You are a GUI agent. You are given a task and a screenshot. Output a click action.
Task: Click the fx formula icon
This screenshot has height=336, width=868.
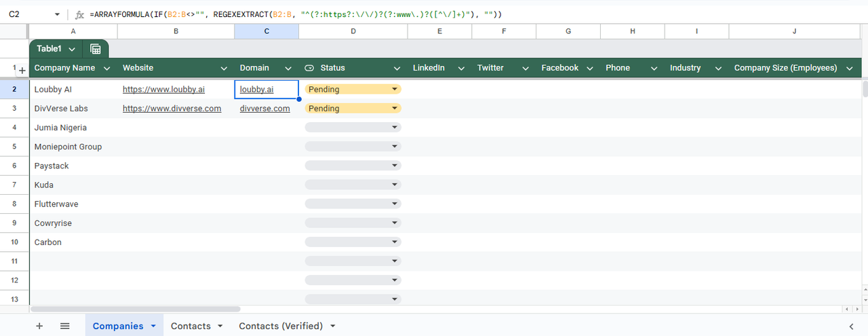[x=79, y=14]
